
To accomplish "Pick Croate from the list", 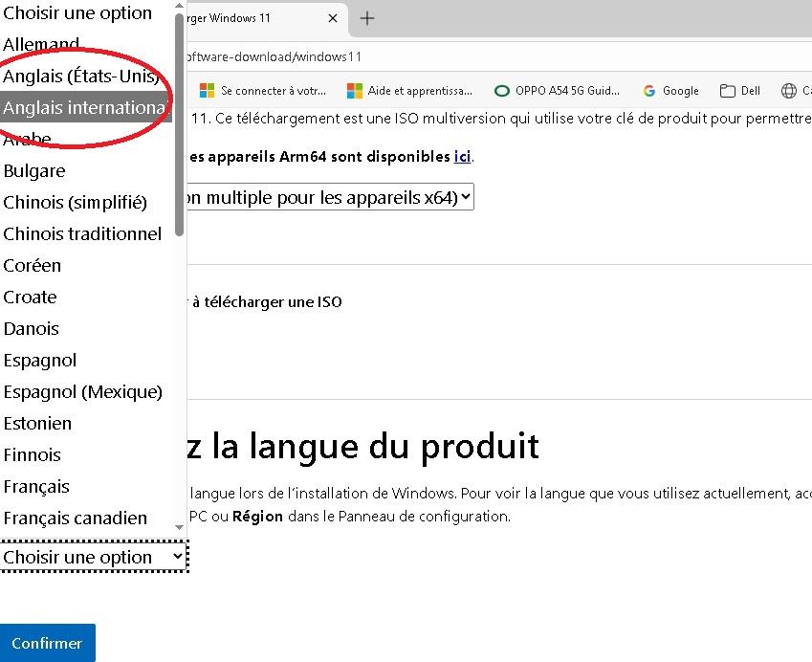I will click(x=86, y=298).
